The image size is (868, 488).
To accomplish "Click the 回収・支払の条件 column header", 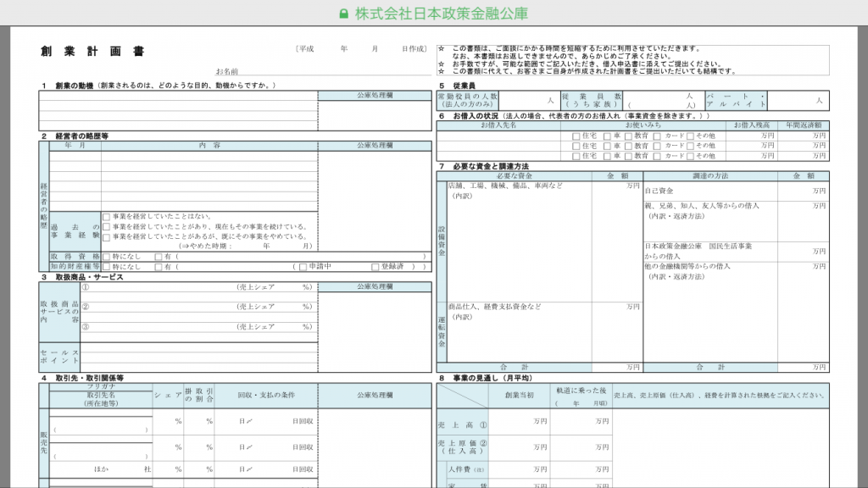I will click(x=266, y=396).
